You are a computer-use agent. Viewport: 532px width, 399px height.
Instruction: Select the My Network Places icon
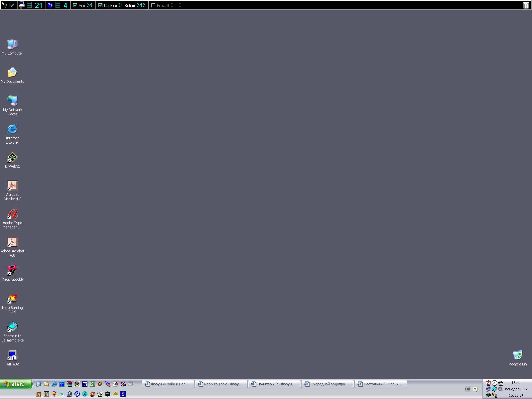click(x=12, y=105)
